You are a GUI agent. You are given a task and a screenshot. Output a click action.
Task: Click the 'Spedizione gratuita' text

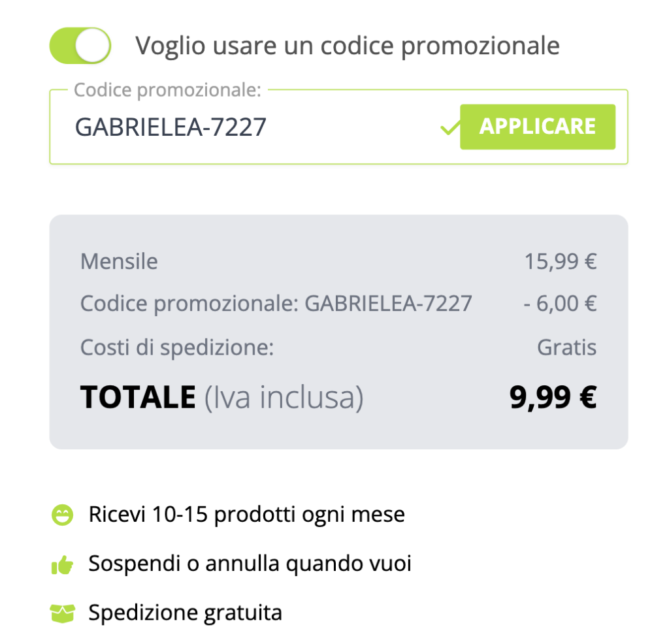pos(185,613)
